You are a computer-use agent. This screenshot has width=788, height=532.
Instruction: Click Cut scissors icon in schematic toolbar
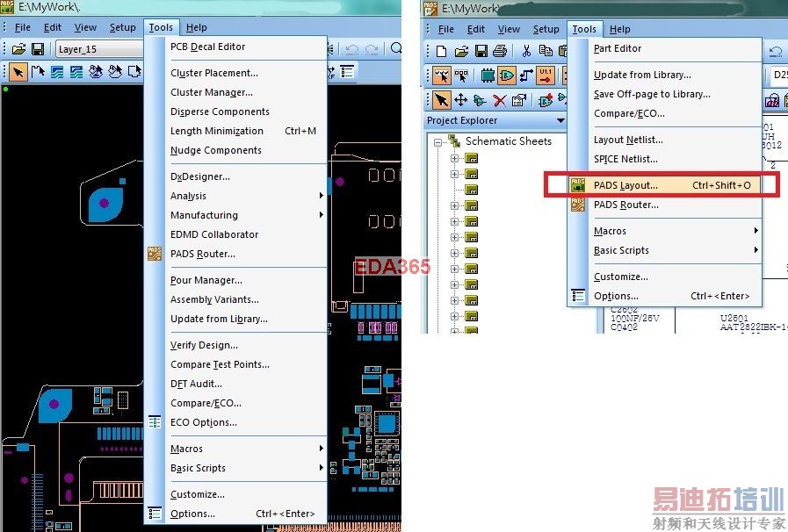pos(527,51)
